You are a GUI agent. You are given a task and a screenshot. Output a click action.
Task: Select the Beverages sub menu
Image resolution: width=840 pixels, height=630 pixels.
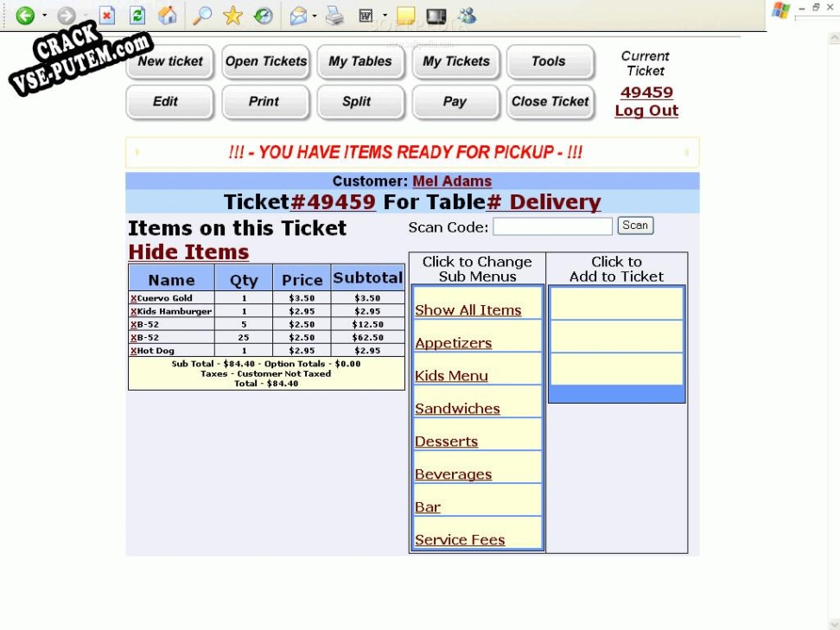tap(453, 474)
